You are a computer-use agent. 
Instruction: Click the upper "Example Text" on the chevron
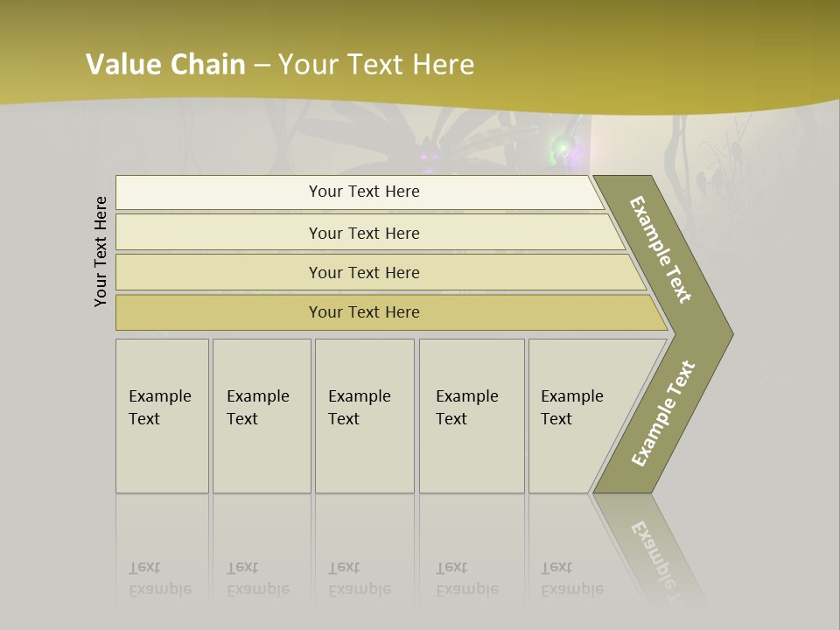661,249
